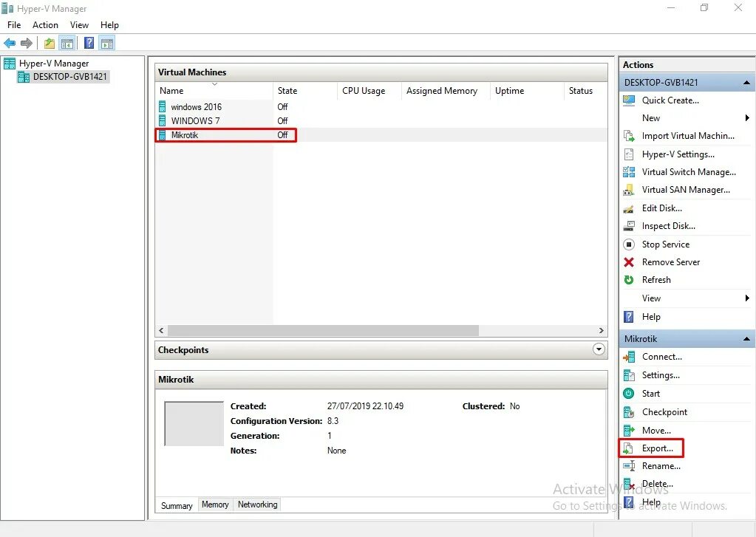Click the Export... action link
Screen dimensions: 756x537
pyautogui.click(x=657, y=448)
